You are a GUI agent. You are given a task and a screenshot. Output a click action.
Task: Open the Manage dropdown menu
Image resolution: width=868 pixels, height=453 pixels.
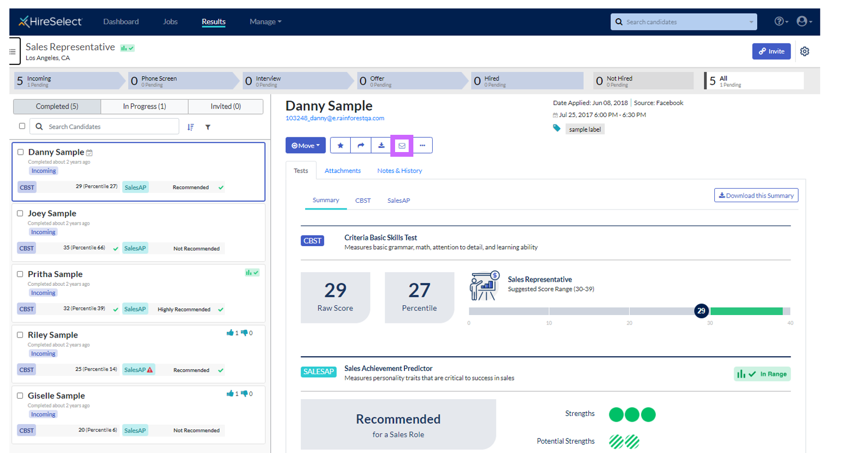tap(265, 22)
